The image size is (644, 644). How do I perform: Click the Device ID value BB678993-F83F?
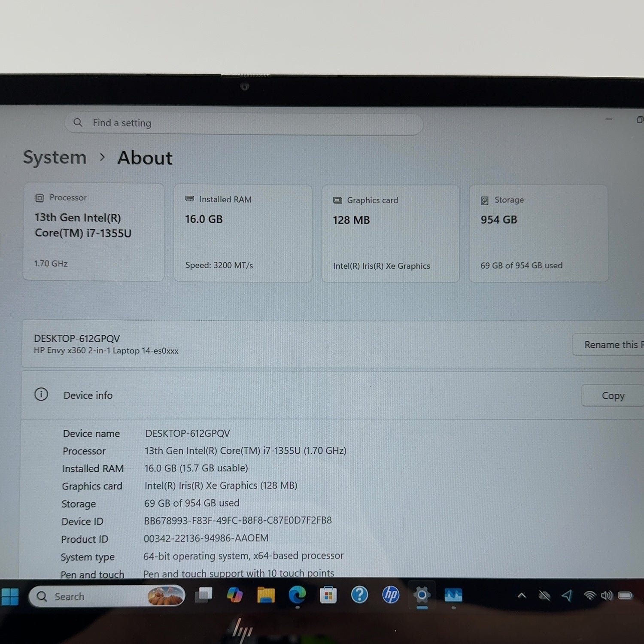coord(238,520)
